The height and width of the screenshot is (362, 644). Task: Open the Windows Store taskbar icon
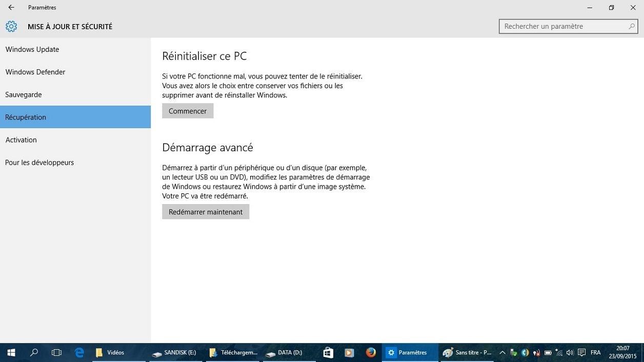328,352
